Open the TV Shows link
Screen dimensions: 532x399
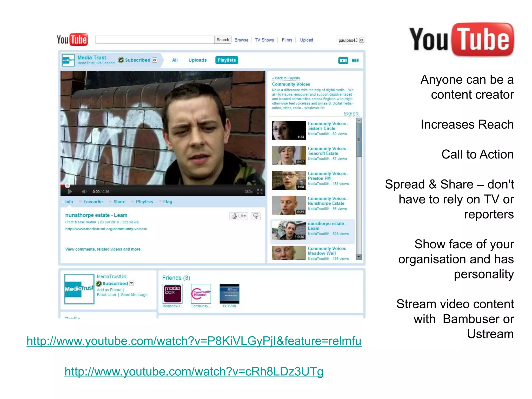pos(264,40)
